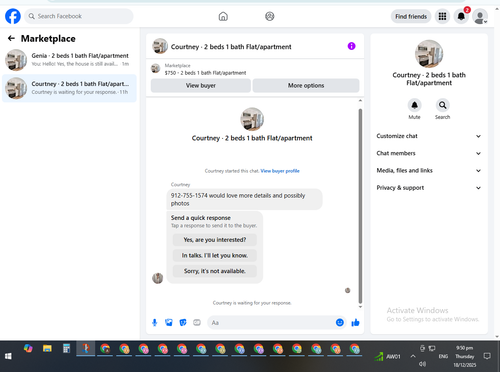Send a voice clip with microphone icon
This screenshot has height=372, width=500.
point(155,322)
